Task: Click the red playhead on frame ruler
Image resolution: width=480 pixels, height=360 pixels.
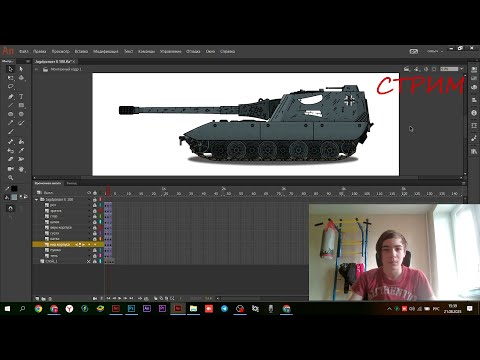Action: coord(107,191)
